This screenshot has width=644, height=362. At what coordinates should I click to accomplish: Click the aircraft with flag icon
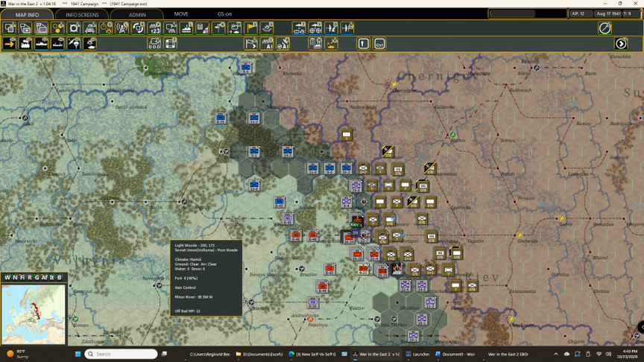pos(347,28)
